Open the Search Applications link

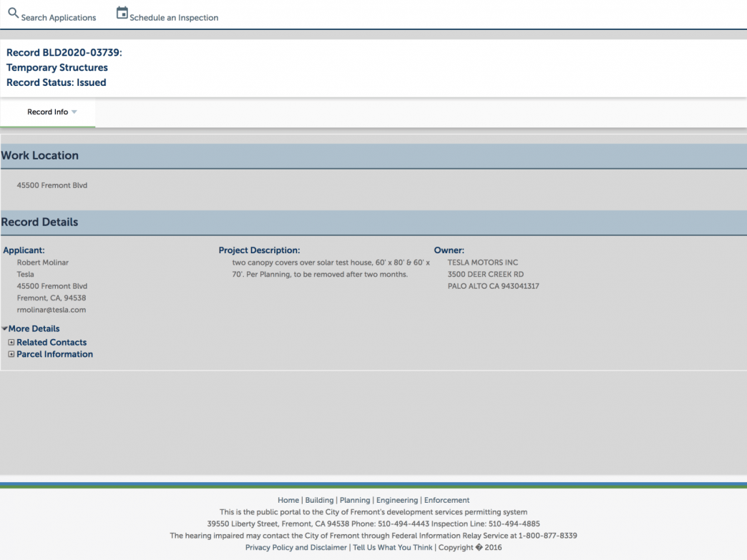58,18
